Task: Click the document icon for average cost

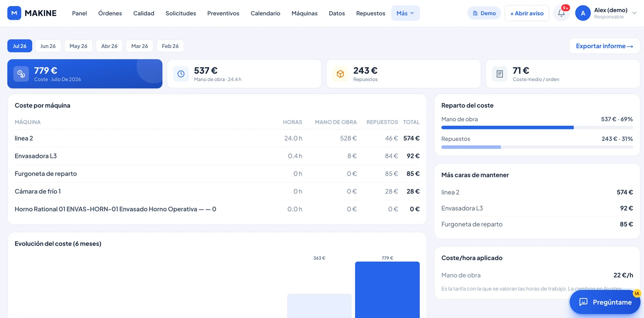Action: pyautogui.click(x=500, y=74)
